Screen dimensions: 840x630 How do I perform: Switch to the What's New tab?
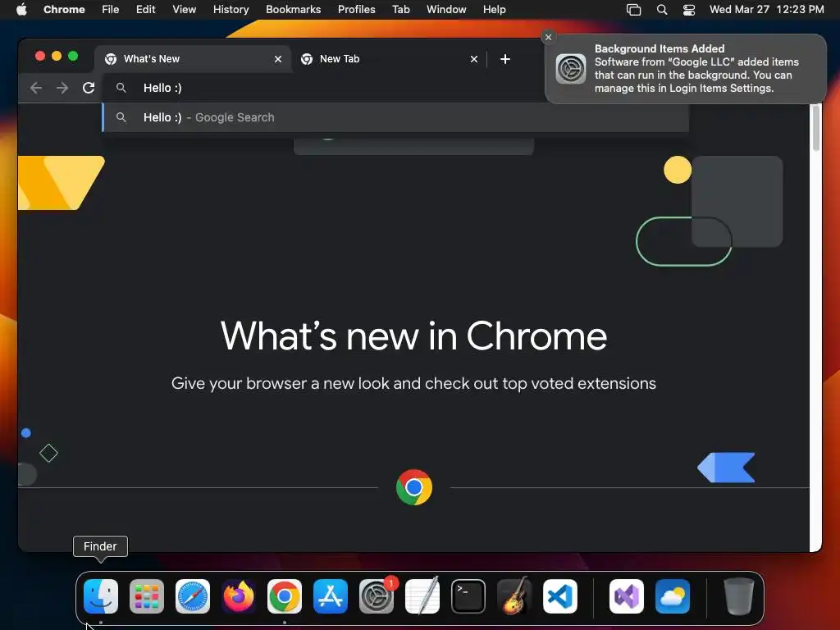click(194, 59)
